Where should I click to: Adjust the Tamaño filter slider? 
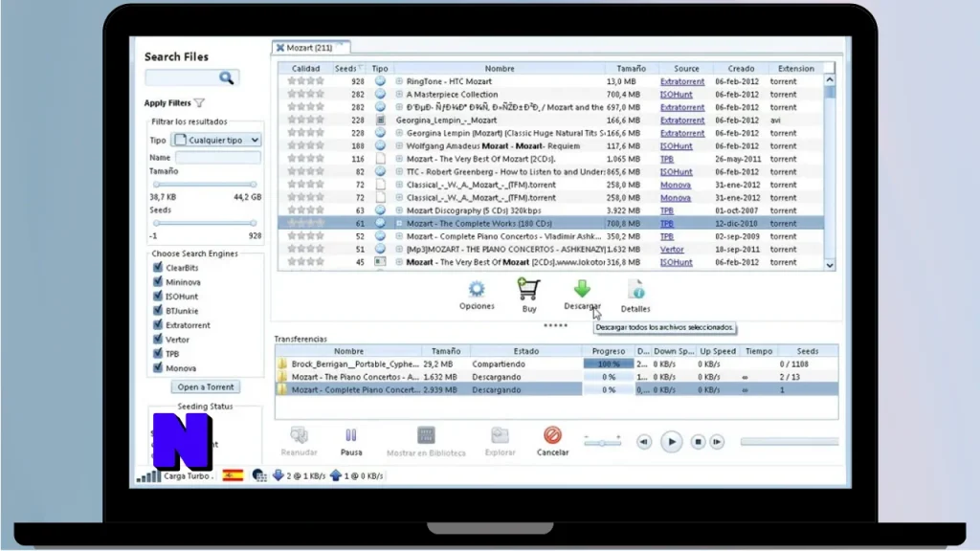(205, 185)
